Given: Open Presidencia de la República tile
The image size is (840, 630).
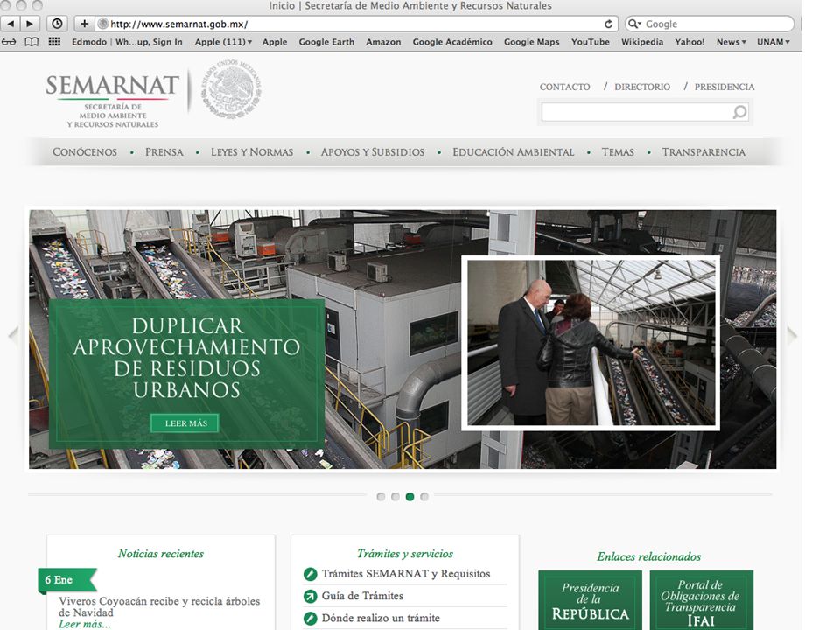Looking at the screenshot, I should pos(590,600).
